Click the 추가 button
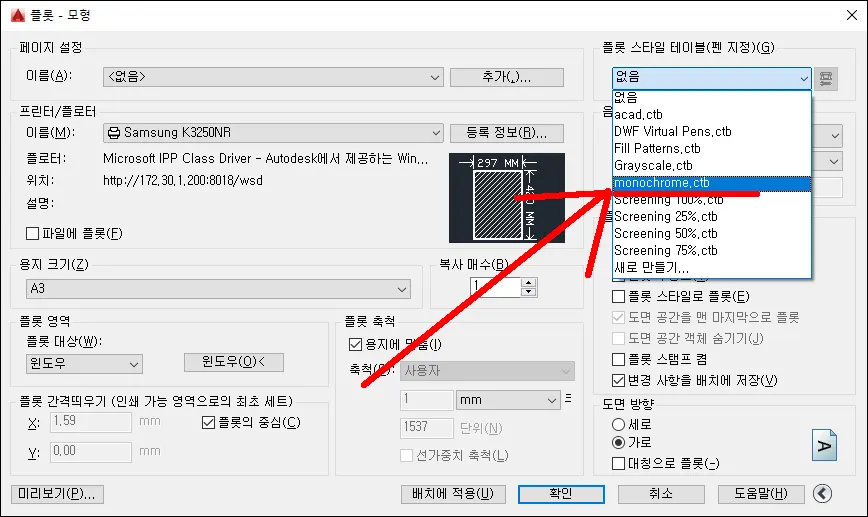 point(507,77)
